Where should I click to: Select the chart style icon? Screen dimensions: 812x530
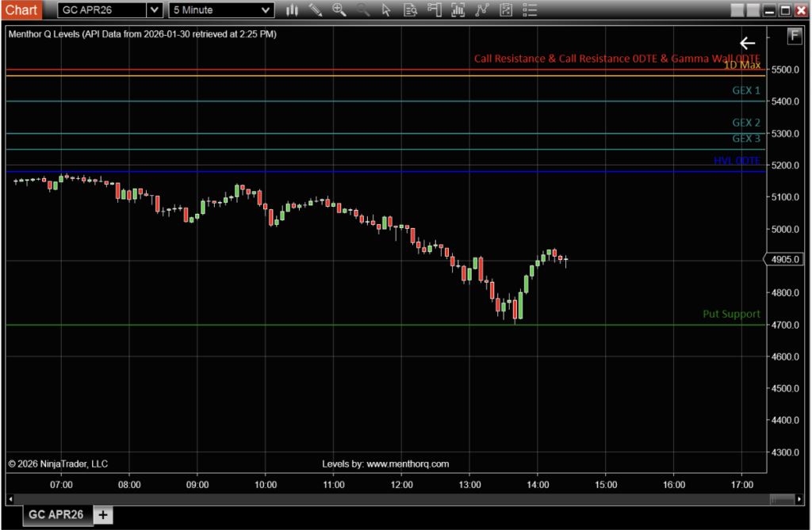[x=292, y=10]
